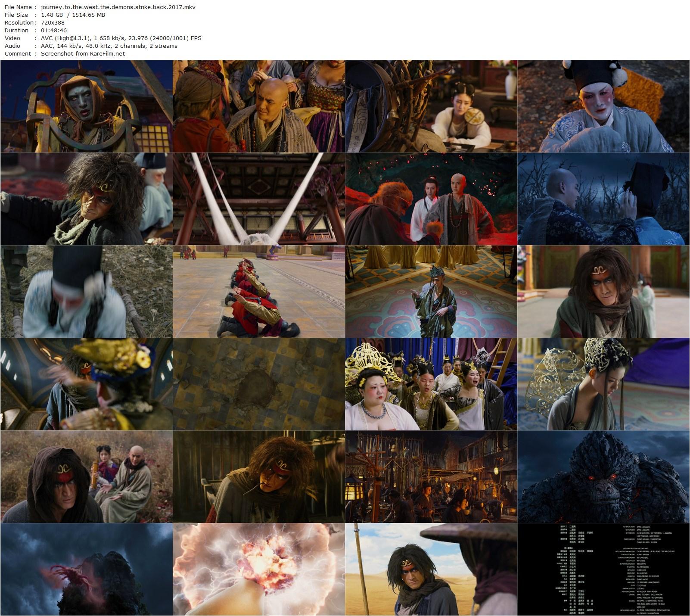Select the giant stone gorilla thumbnail
Screen dimensions: 690x616
pyautogui.click(x=603, y=477)
